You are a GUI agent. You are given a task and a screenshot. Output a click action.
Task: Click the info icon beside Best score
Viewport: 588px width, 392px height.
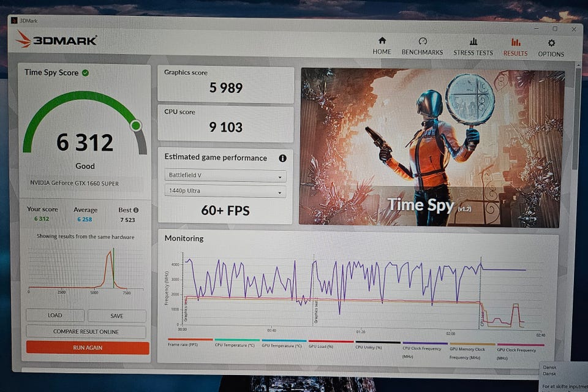point(136,210)
